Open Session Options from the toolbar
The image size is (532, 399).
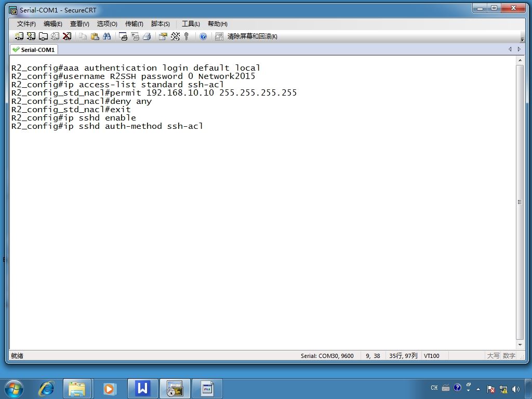[x=163, y=36]
